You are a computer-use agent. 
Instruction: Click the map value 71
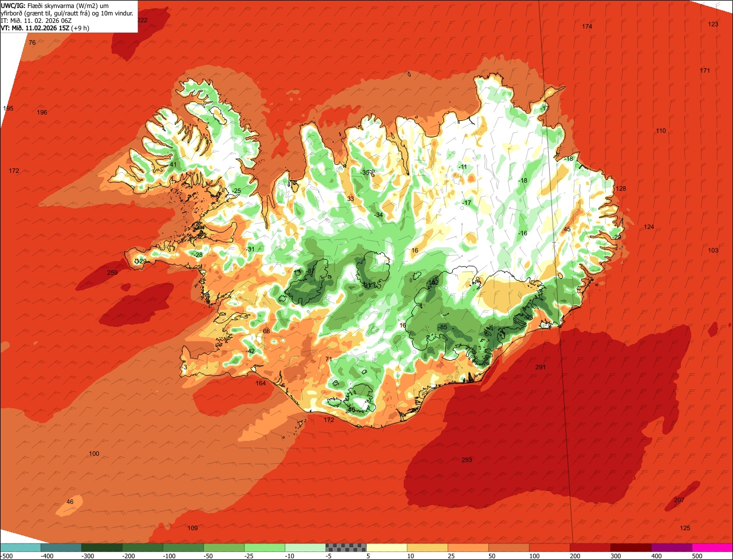pos(329,359)
